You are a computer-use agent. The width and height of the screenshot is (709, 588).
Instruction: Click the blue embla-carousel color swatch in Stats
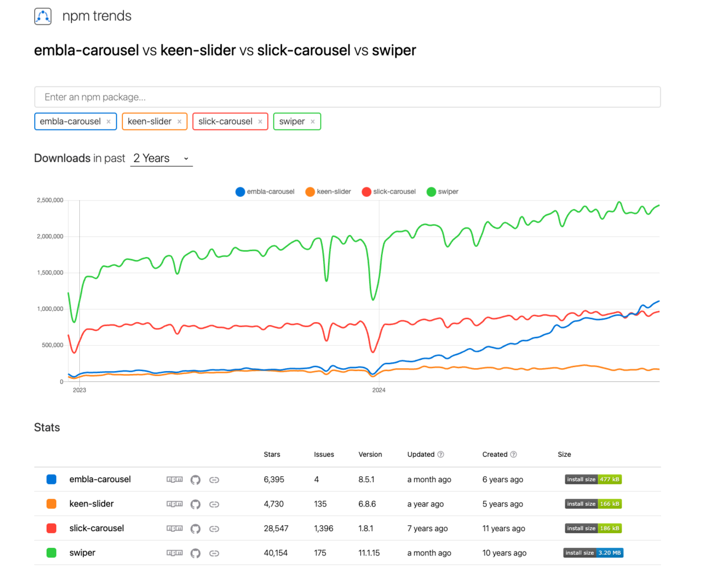51,479
